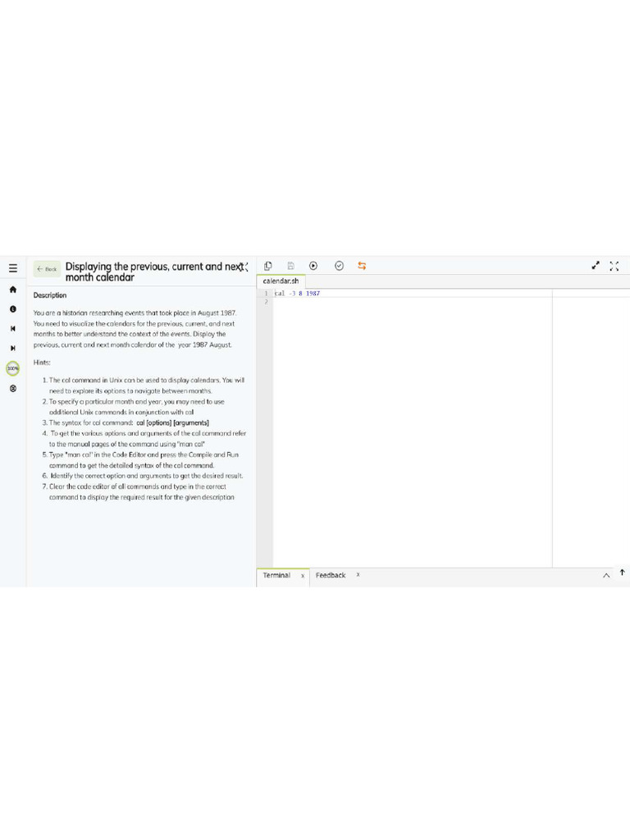Enter fullscreen mode with the four-corner icon

coord(614,266)
